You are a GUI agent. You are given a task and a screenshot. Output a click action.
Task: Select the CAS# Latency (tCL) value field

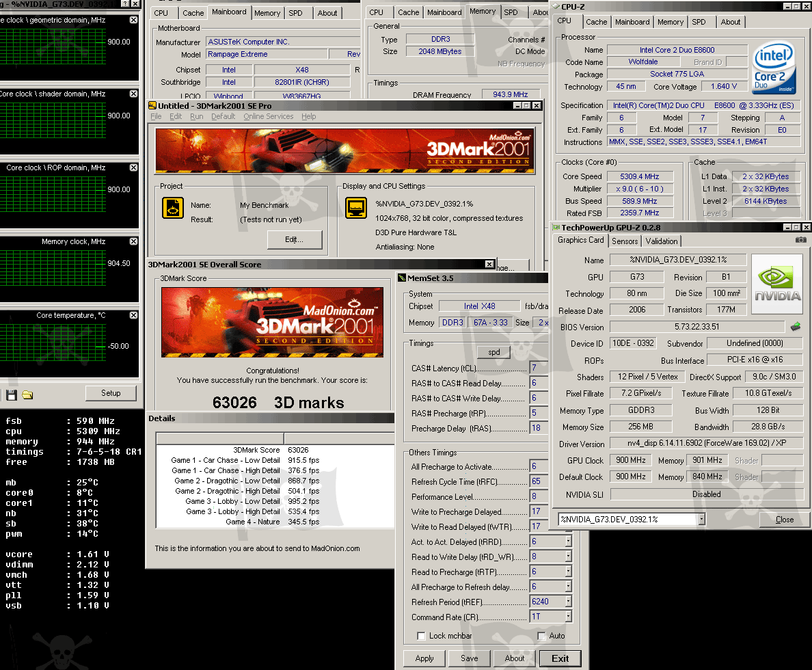point(539,368)
